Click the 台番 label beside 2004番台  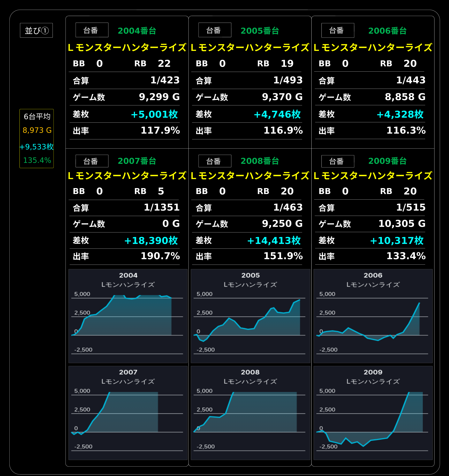pos(92,30)
